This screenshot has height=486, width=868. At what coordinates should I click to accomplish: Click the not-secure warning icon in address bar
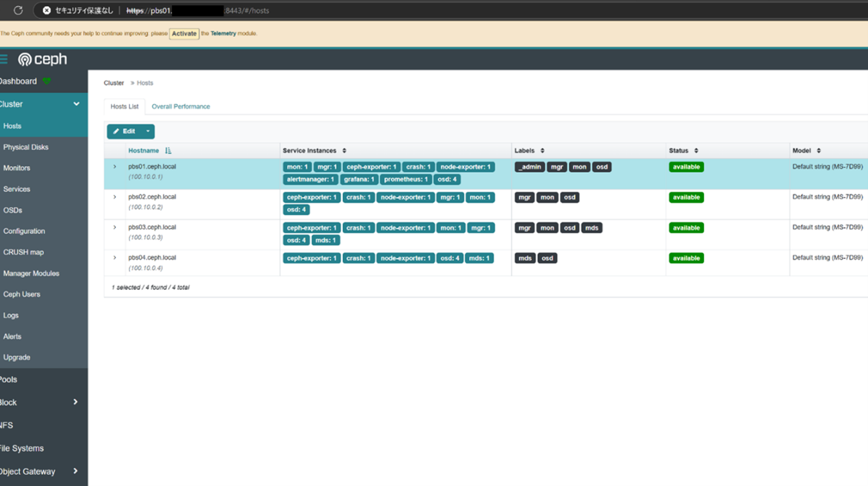(x=47, y=11)
